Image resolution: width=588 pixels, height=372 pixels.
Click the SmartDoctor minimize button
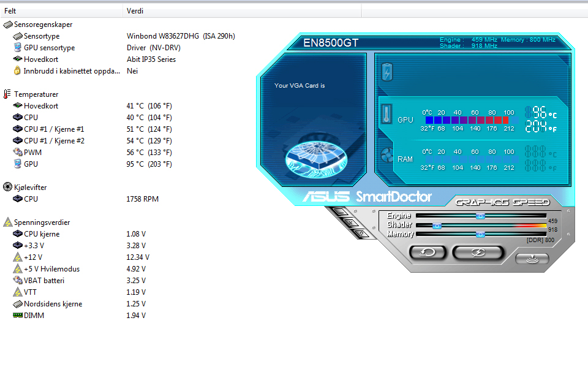(x=341, y=213)
